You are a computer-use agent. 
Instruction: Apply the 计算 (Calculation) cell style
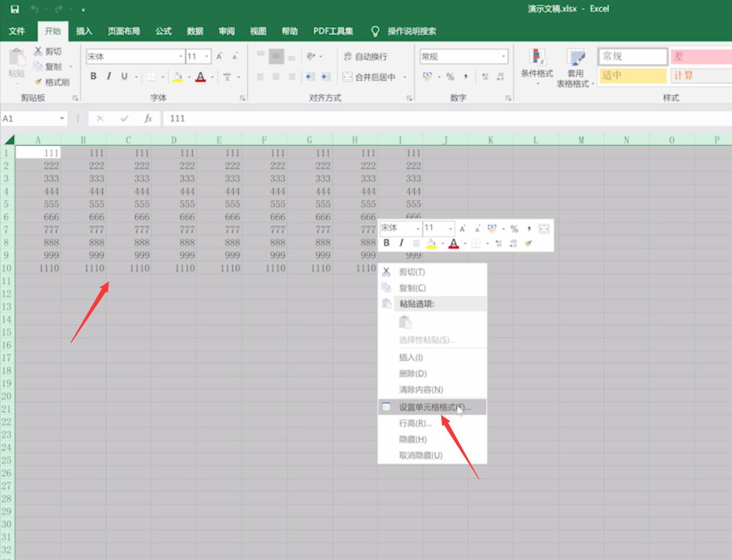click(x=701, y=75)
